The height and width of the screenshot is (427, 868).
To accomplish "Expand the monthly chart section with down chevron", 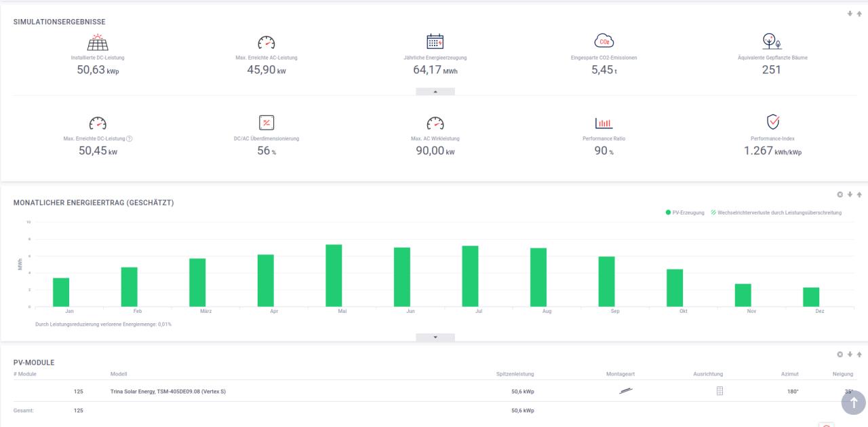I will (x=435, y=337).
